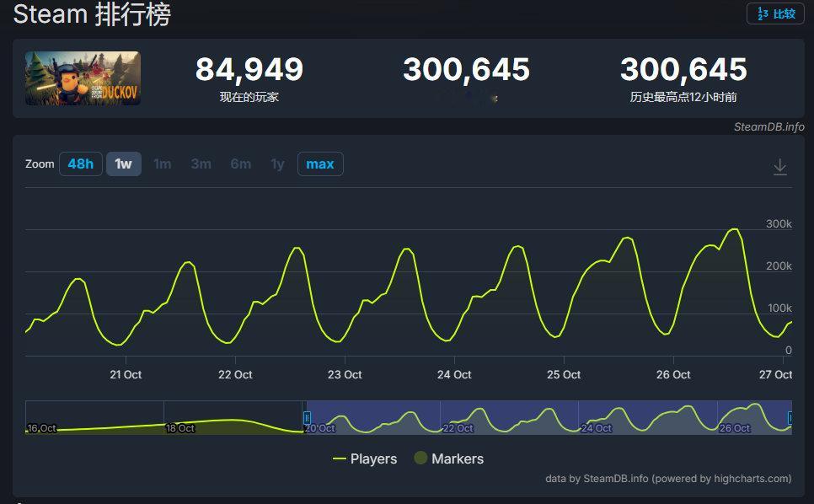The height and width of the screenshot is (504, 814).
Task: Switch the chart to max zoom
Action: coord(319,164)
